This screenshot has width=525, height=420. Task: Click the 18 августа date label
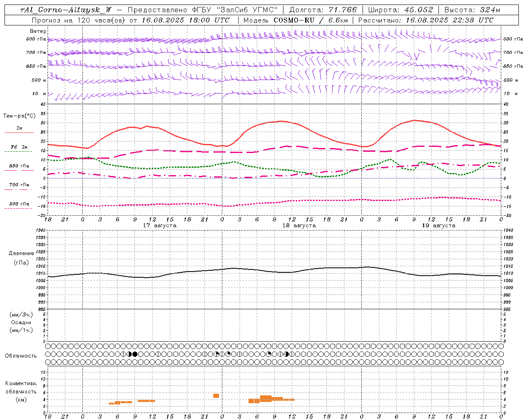click(299, 226)
